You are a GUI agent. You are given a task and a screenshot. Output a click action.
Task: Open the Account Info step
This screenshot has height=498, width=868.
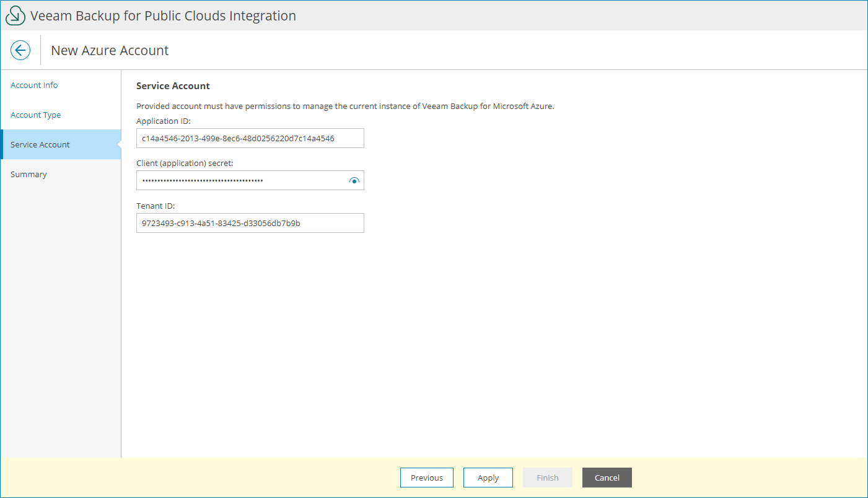(34, 85)
